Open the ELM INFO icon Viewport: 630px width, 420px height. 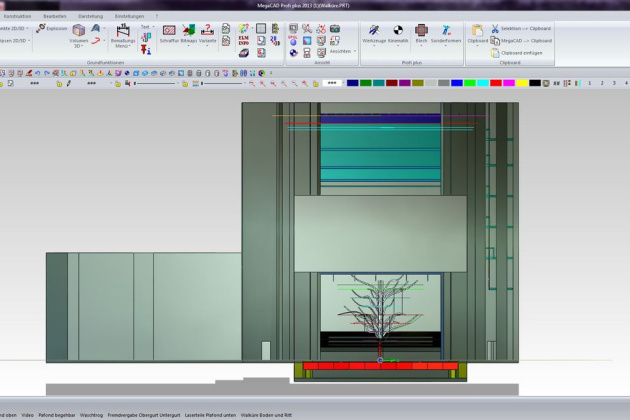(243, 41)
